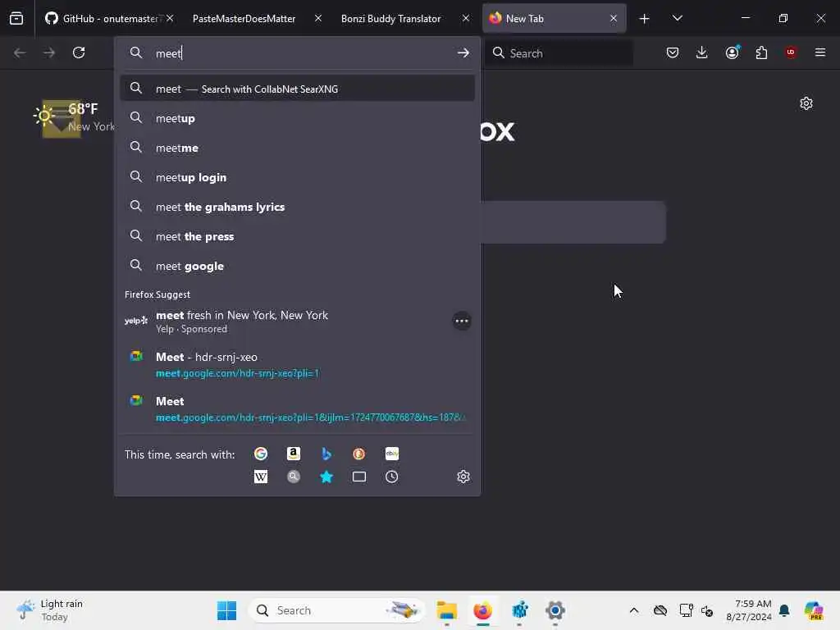Open the Extensions puzzle icon
Screen dimensions: 840x630
point(761,52)
